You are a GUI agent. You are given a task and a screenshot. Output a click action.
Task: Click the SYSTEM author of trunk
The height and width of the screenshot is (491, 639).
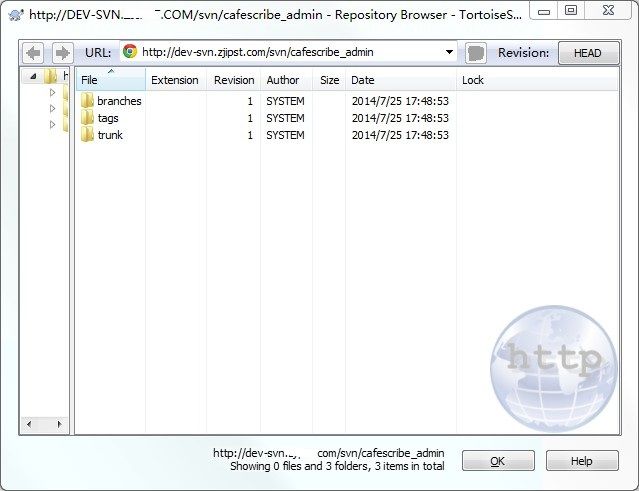click(285, 135)
